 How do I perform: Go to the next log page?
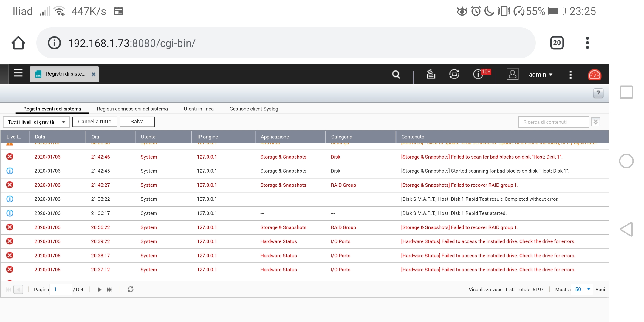click(100, 290)
